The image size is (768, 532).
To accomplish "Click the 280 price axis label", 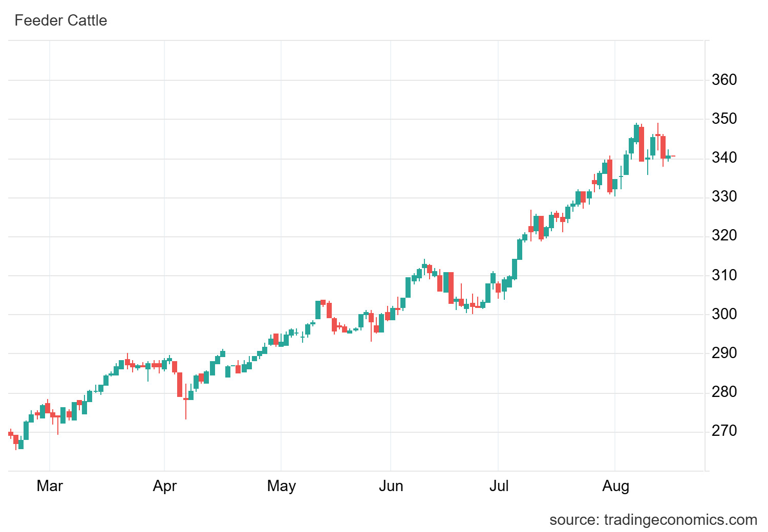I will (724, 392).
